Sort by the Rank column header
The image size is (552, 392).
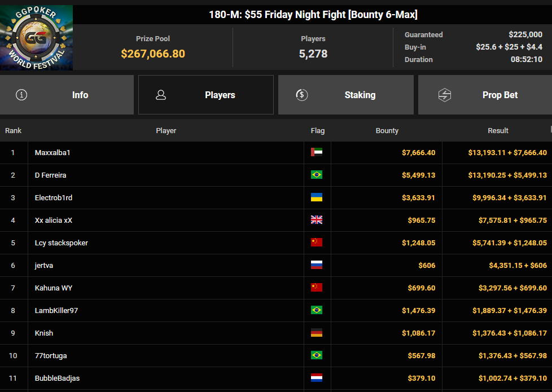tap(14, 130)
